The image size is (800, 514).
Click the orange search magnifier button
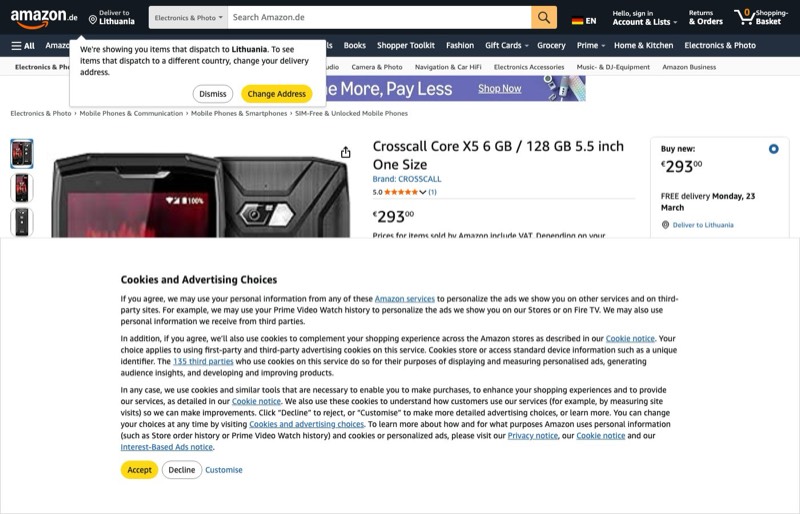pyautogui.click(x=544, y=17)
